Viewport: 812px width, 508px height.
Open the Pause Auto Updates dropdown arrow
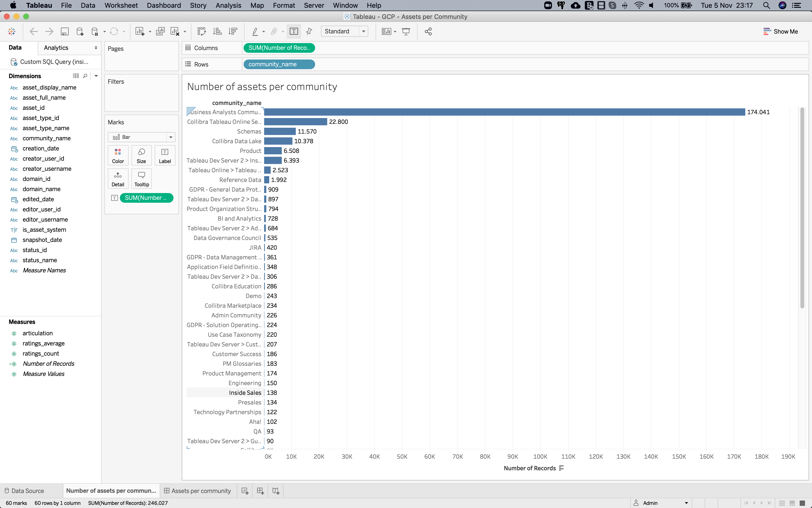pos(104,32)
